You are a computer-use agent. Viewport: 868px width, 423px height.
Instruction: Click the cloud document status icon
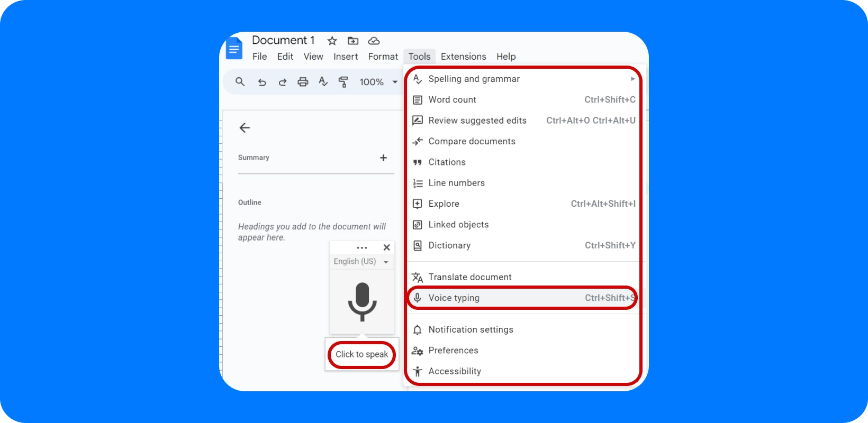374,41
